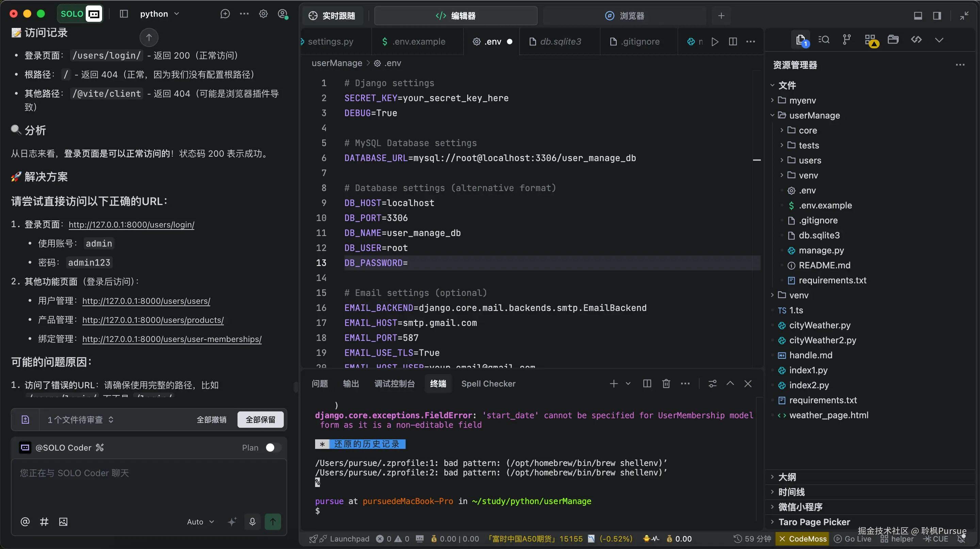Click the SOLO Coder chat input field
The width and height of the screenshot is (980, 549).
148,484
